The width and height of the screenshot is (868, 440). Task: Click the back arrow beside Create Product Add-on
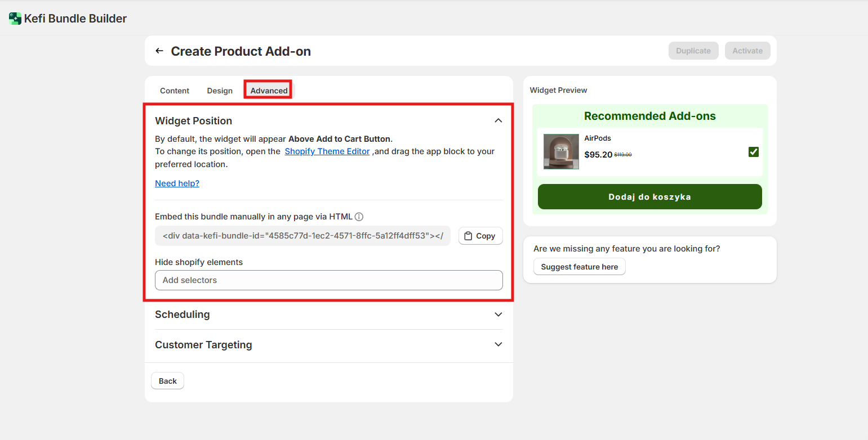point(159,51)
